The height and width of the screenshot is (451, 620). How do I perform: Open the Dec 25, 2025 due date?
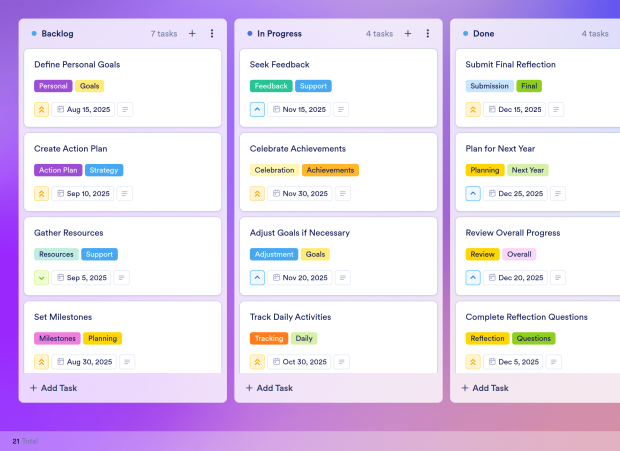(516, 194)
